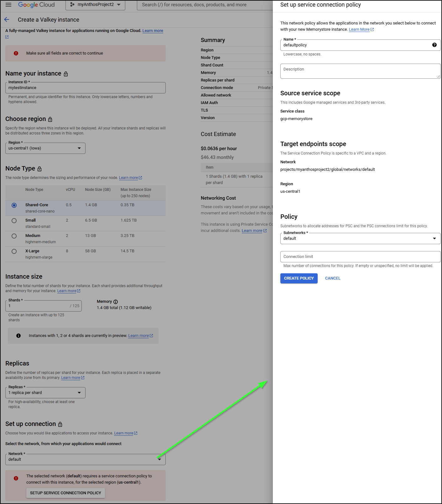This screenshot has width=442, height=504.
Task: Click the 'gcp-memorystore' service class value
Action: pos(296,119)
